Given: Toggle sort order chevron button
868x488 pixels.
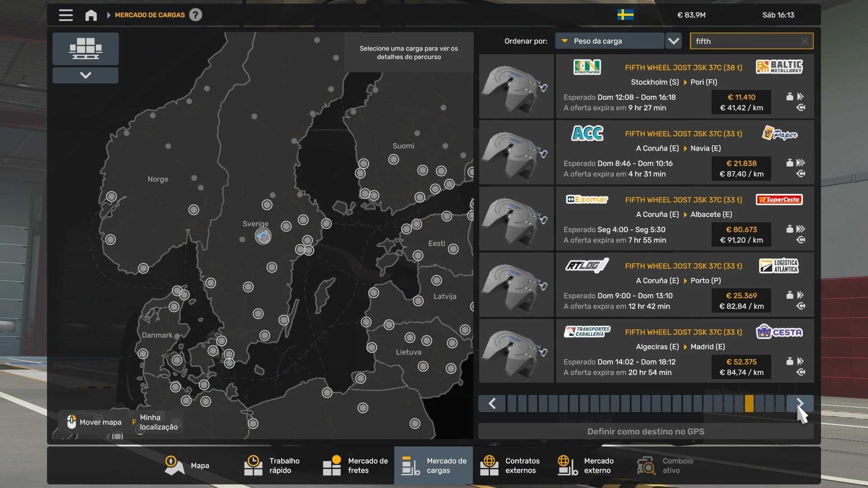Looking at the screenshot, I should click(674, 41).
